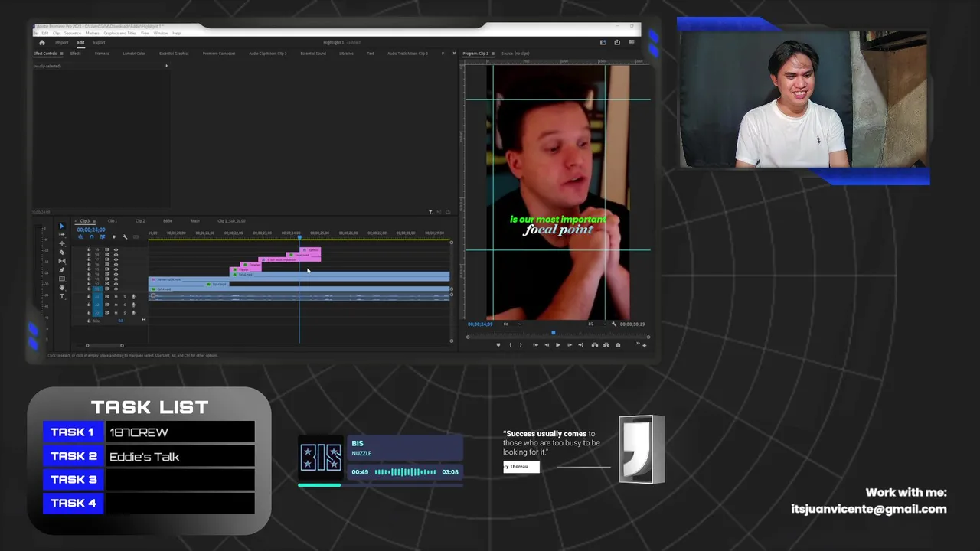980x551 pixels.
Task: Click the music player progress bar
Action: [x=381, y=484]
